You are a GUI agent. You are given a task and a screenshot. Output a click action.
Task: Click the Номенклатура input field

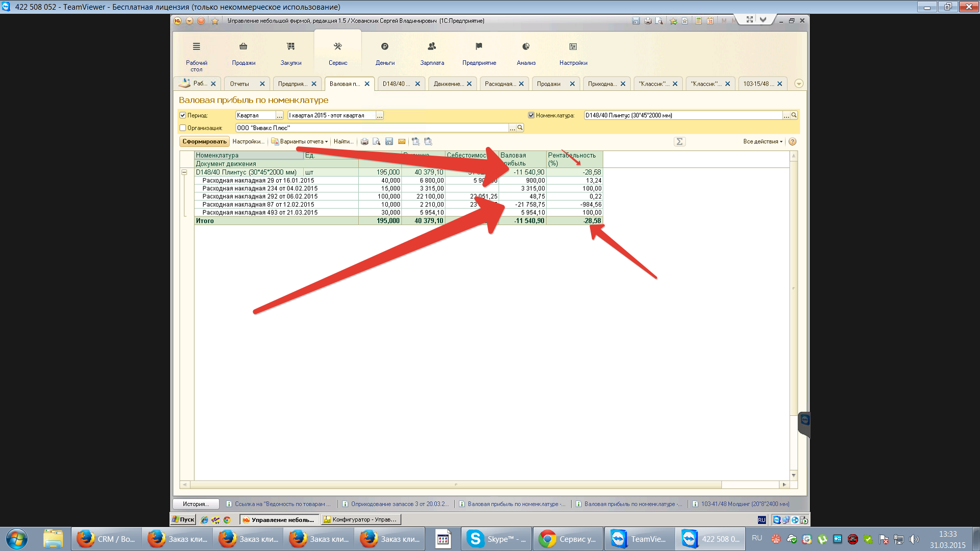pos(683,115)
